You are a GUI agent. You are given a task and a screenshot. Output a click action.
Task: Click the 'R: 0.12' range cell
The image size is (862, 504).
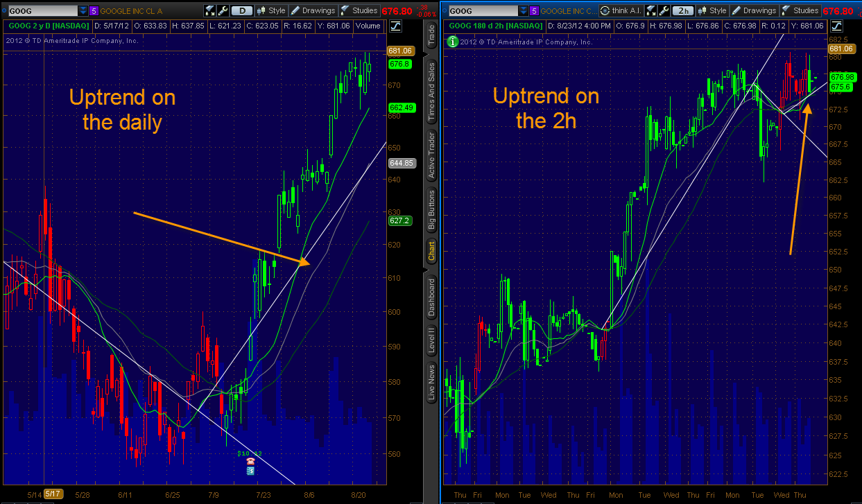[775, 26]
